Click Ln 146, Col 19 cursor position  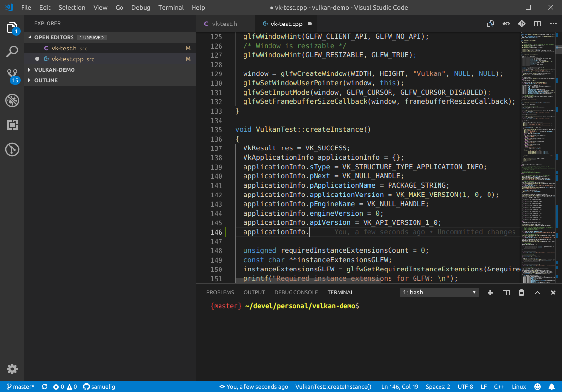click(400, 387)
